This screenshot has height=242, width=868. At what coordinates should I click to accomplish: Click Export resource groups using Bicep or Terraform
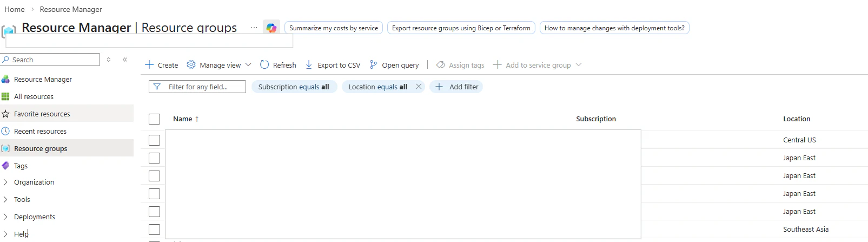coord(461,28)
